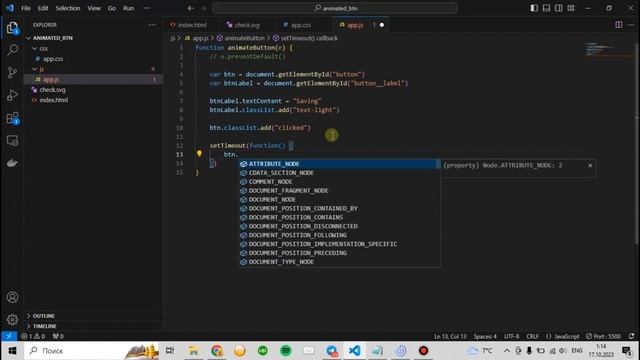Viewport: 640px width, 360px height.
Task: Open the Windows Start menu
Action: [x=12, y=351]
